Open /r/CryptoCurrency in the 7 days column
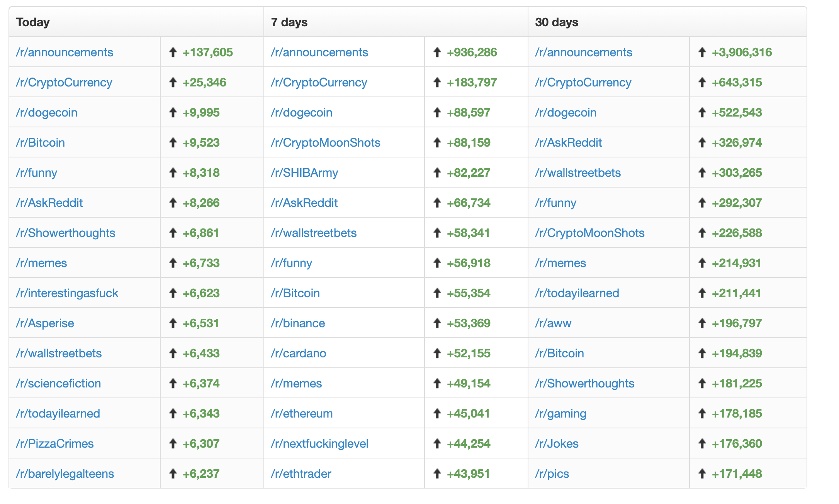839x504 pixels. point(319,82)
